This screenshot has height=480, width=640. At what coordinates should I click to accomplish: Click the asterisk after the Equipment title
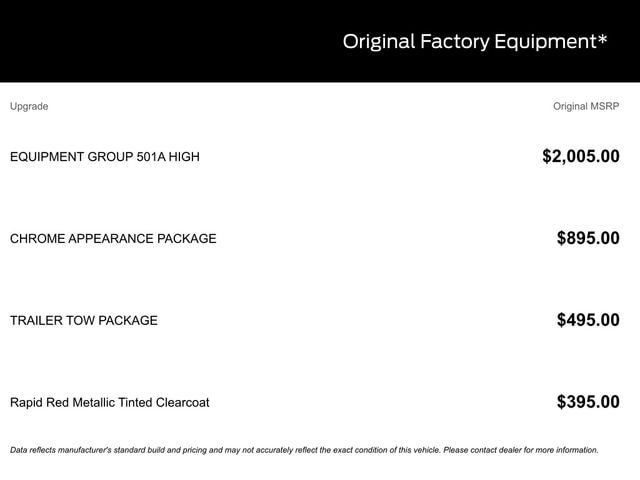tap(602, 40)
